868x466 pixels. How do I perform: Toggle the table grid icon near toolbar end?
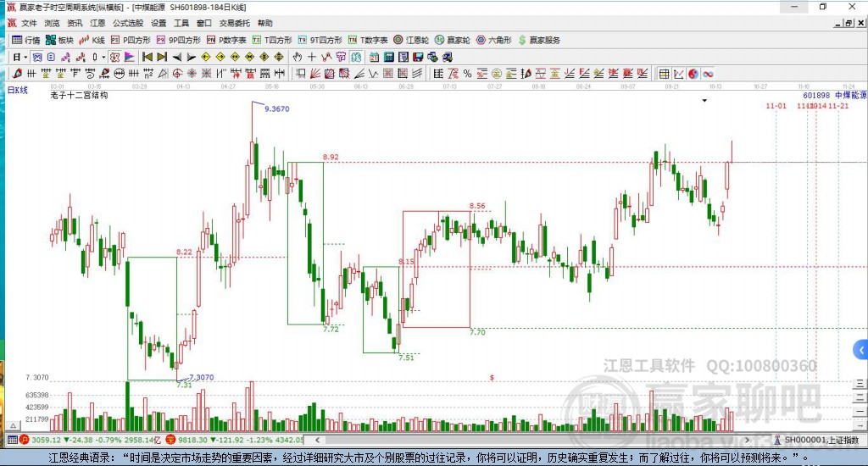coord(664,74)
